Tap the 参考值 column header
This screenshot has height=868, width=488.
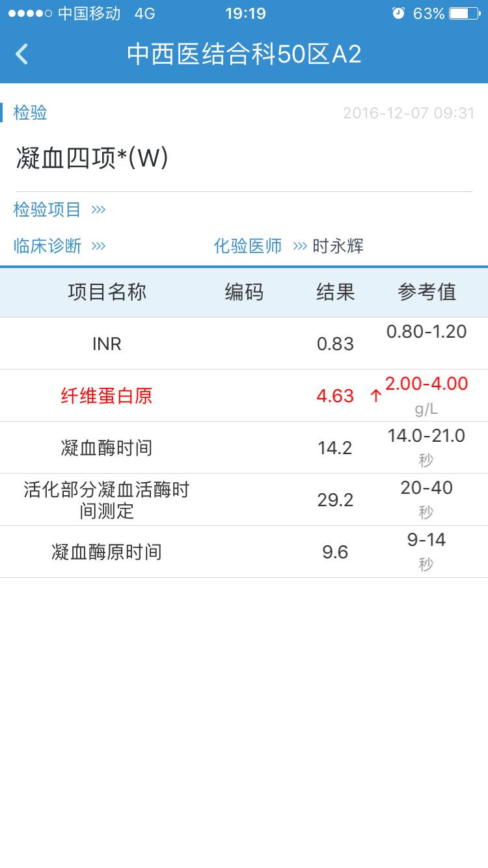(426, 292)
